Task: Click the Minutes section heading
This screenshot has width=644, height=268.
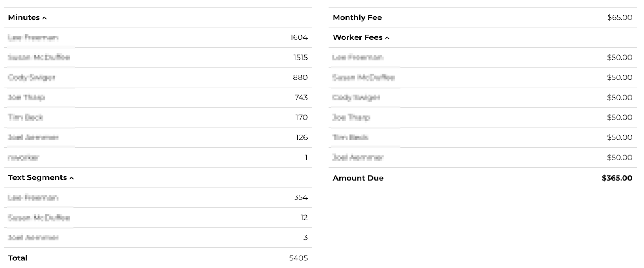Action: 24,17
